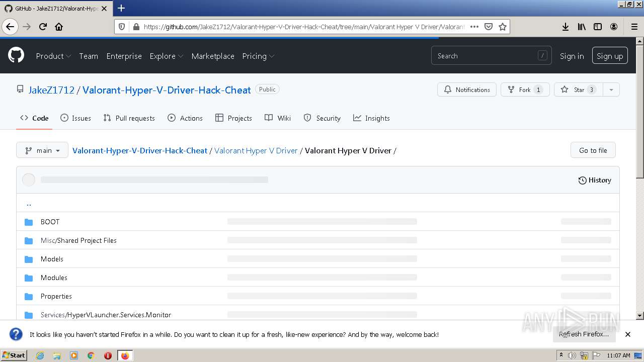Switch to Projects tab
The width and height of the screenshot is (644, 362).
click(233, 118)
